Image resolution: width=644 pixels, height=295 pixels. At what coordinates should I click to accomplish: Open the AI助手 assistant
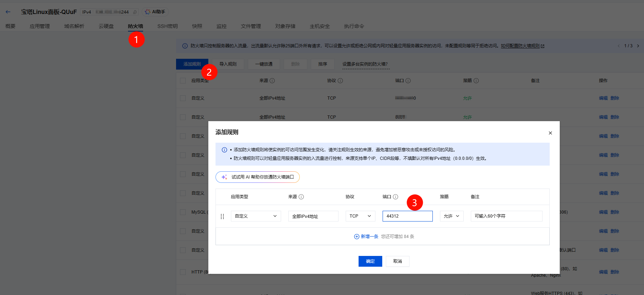pos(155,12)
